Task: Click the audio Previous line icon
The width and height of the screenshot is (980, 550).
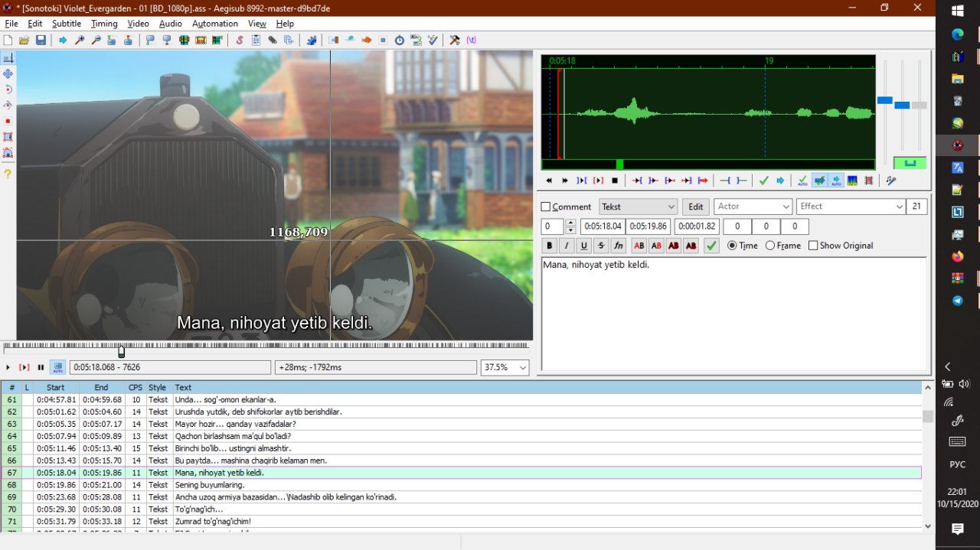Action: pyautogui.click(x=548, y=181)
